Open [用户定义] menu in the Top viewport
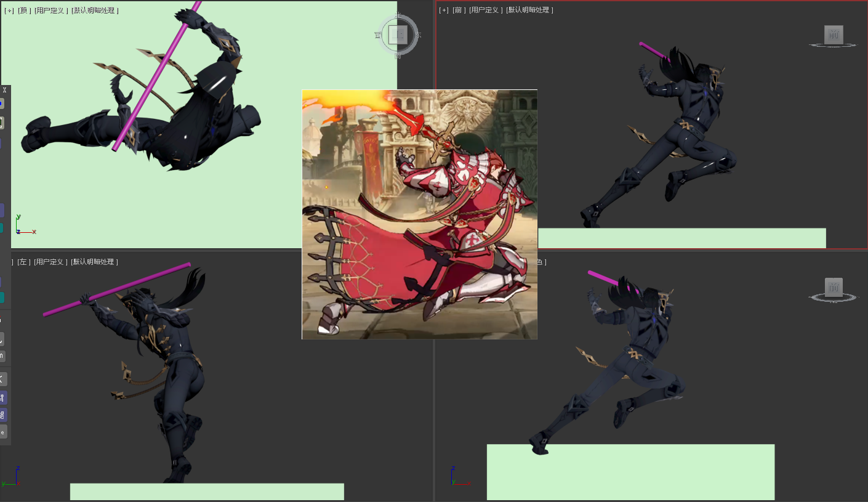868x502 pixels. click(x=50, y=10)
